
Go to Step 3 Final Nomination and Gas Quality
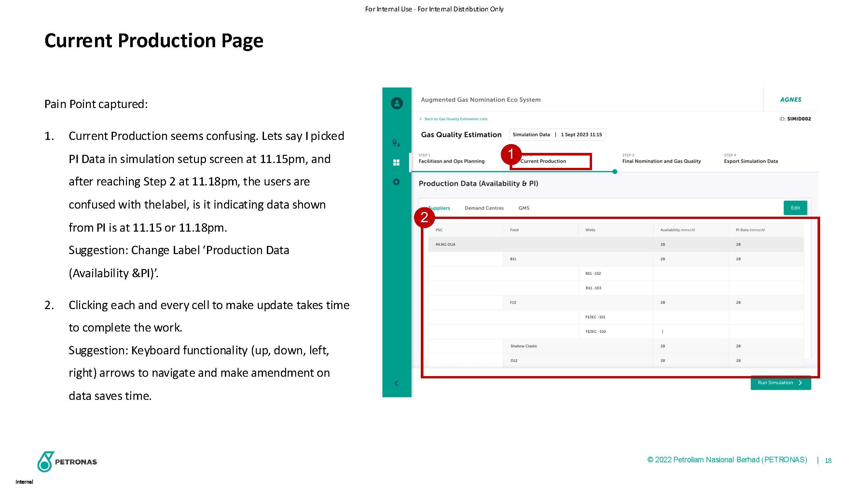click(661, 161)
